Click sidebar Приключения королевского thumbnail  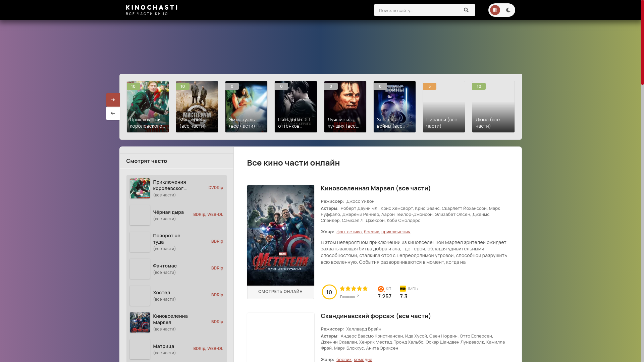pyautogui.click(x=140, y=188)
